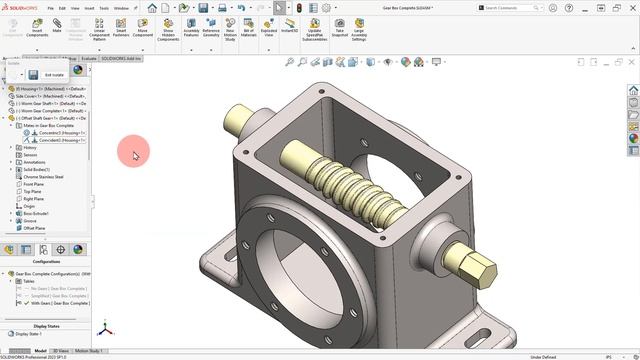Click the Exit Isolate button
The height and width of the screenshot is (360, 640).
point(54,75)
